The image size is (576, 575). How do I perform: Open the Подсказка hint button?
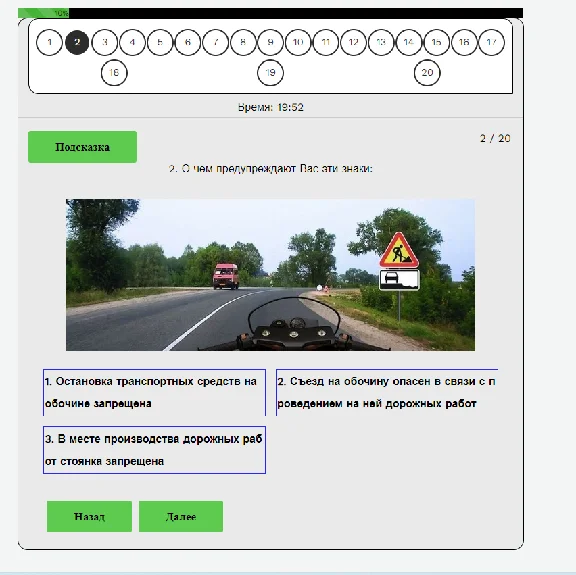(82, 147)
